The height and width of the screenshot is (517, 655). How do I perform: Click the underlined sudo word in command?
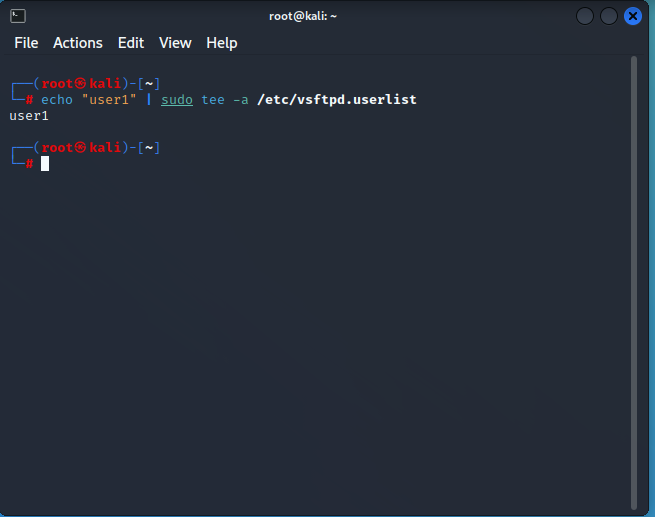(177, 100)
